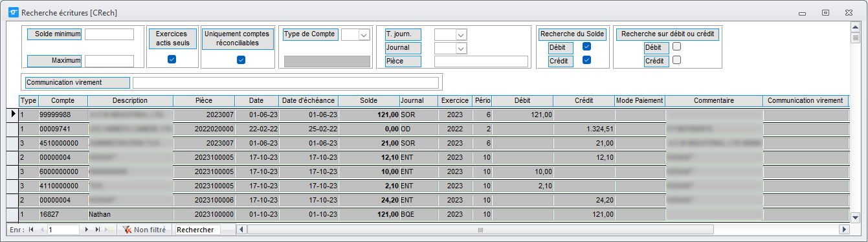Open the T. journ. dropdown
Screen dimensions: 868x242
point(461,35)
